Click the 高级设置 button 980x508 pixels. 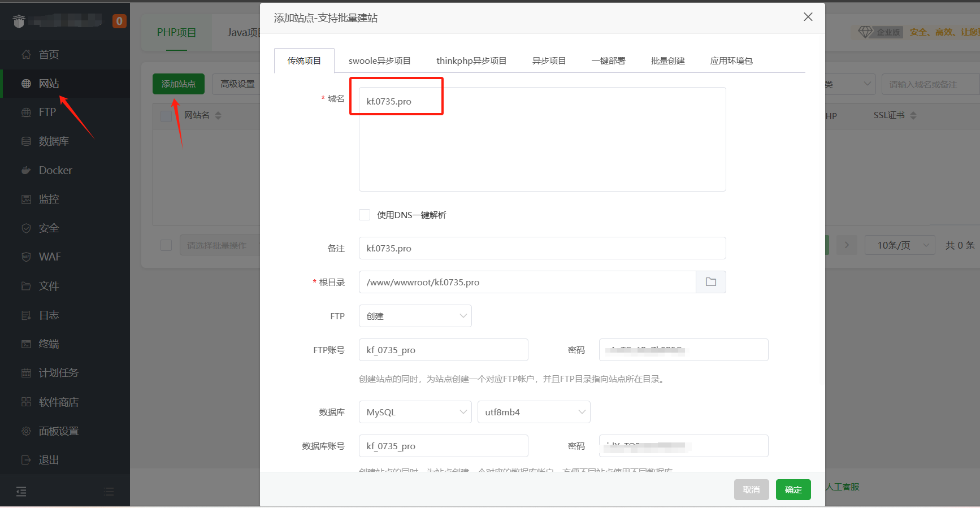(237, 84)
